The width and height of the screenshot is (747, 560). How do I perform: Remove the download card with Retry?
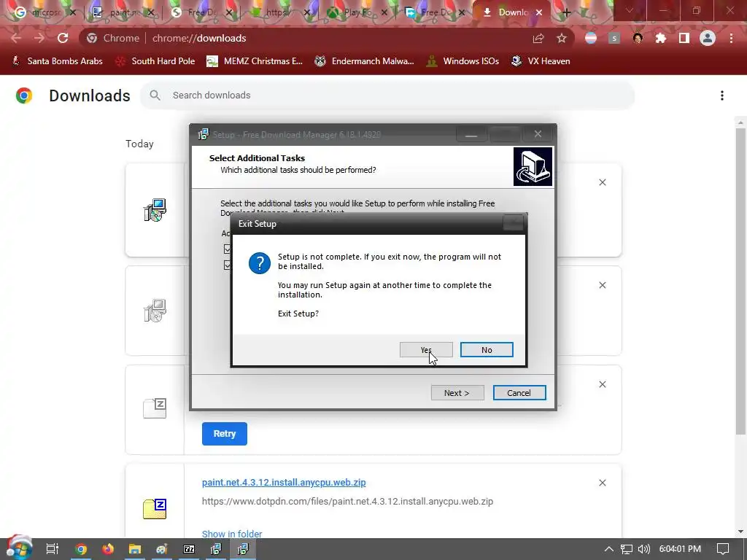[x=603, y=384]
